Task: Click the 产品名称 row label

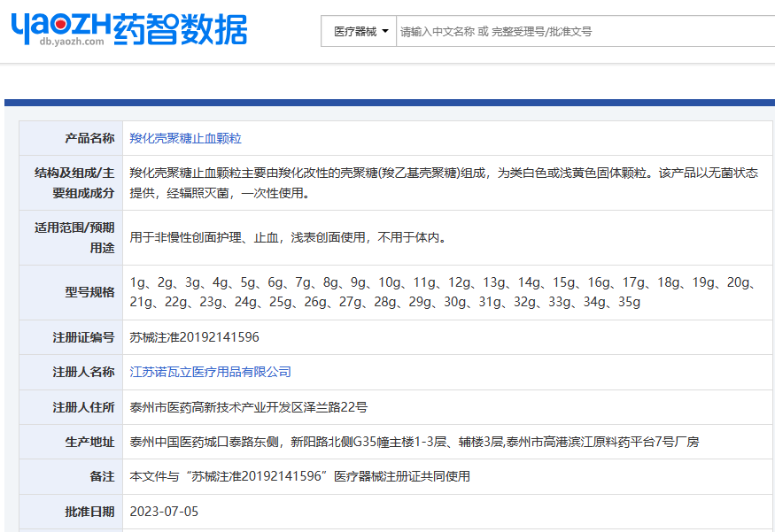Action: click(x=89, y=138)
